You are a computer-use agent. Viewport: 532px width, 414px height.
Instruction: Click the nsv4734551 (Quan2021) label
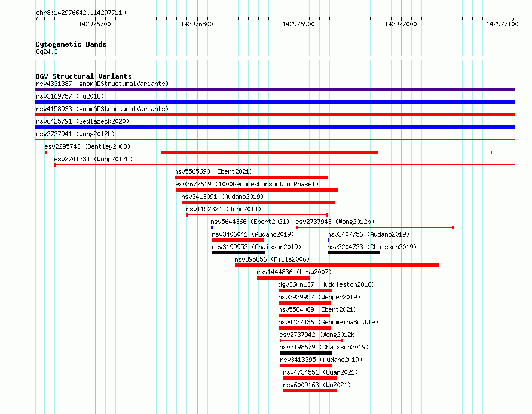[x=320, y=372]
